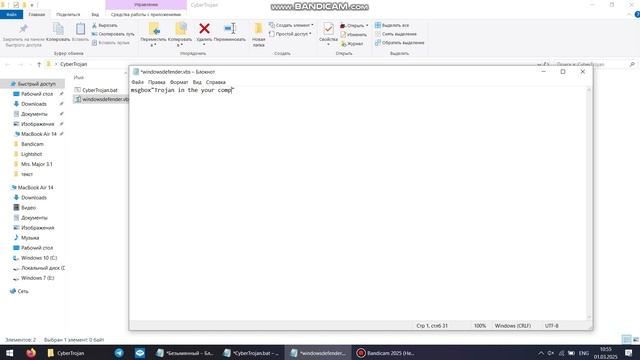
Task: Click Изменить in the Открыть group
Action: pyautogui.click(x=353, y=35)
